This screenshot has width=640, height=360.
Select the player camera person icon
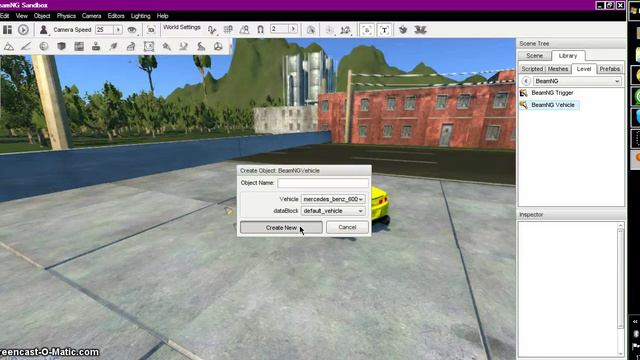click(43, 30)
